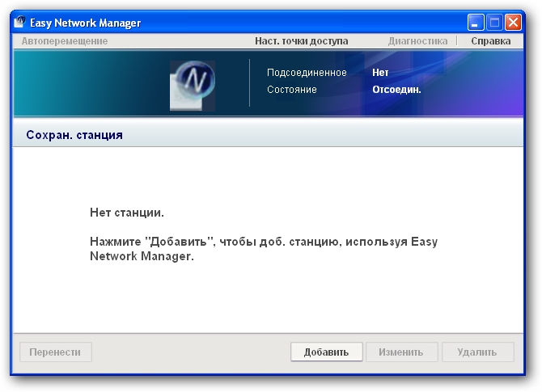Click the Easy Network Manager title bar icon
Image resolution: width=542 pixels, height=392 pixels.
pos(19,22)
